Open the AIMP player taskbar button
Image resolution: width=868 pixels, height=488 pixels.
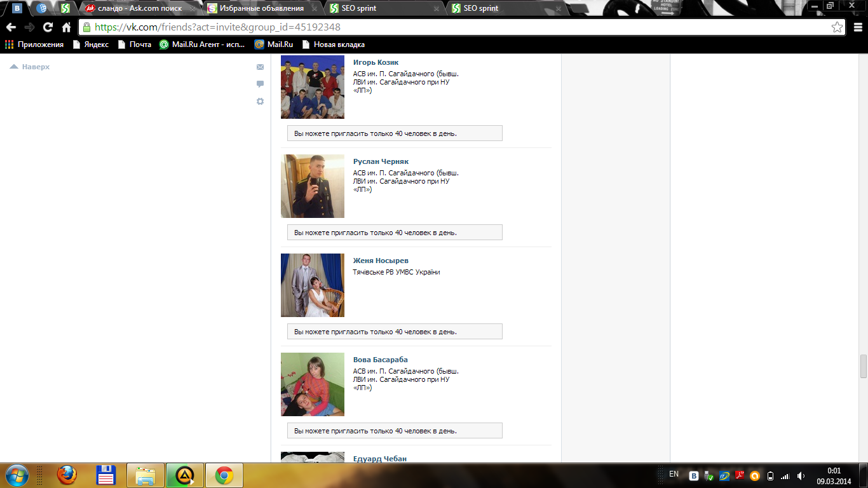point(185,475)
